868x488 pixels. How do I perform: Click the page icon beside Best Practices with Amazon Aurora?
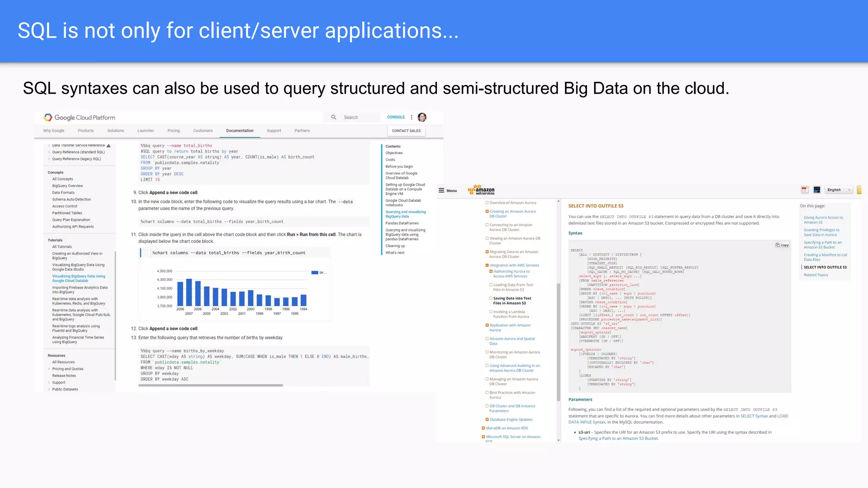pos(487,393)
